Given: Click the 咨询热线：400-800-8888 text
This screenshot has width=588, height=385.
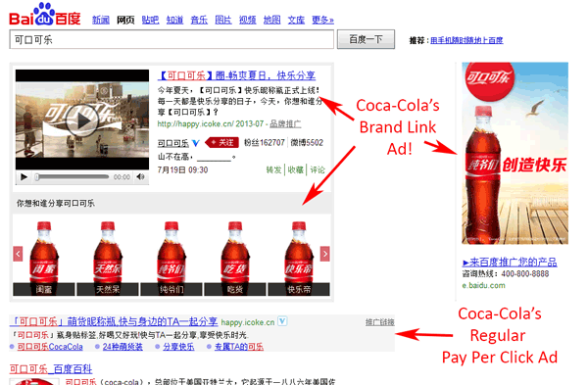Looking at the screenshot, I should point(505,273).
